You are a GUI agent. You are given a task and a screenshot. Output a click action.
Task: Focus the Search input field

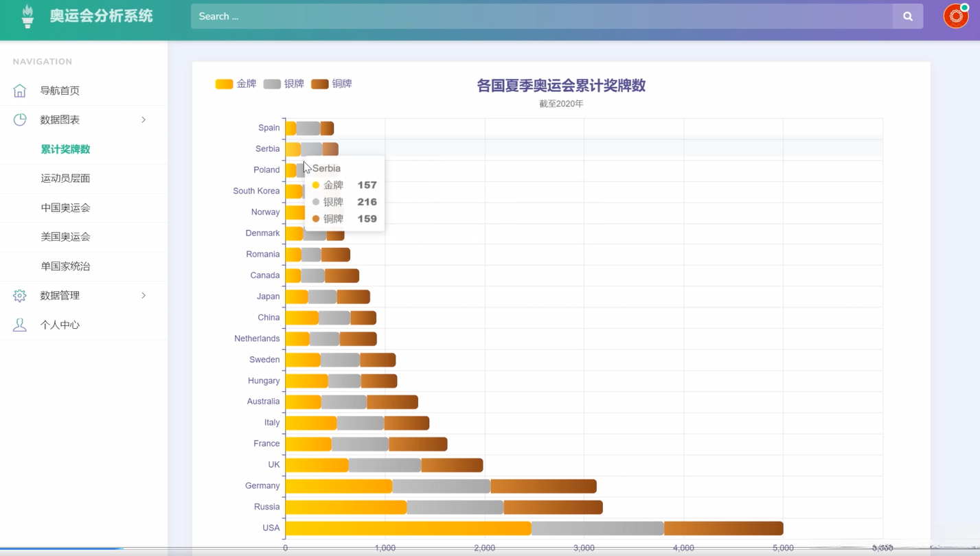542,16
